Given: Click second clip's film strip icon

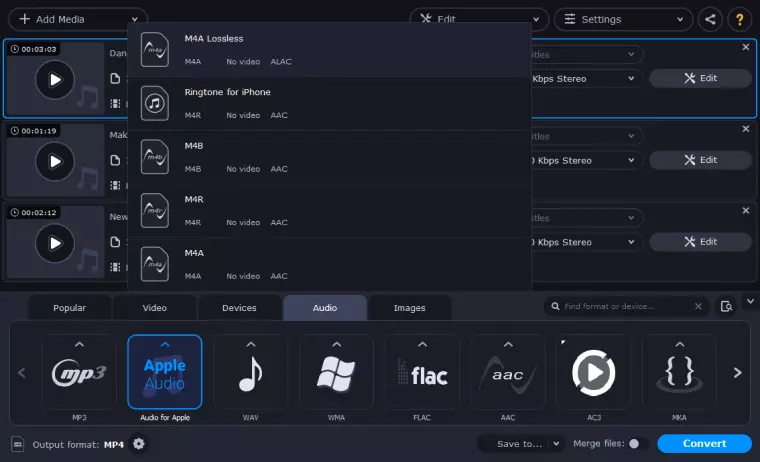Looking at the screenshot, I should coord(115,185).
